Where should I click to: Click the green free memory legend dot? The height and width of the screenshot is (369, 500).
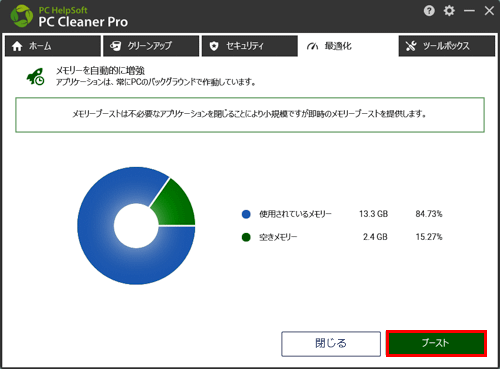[x=246, y=237]
